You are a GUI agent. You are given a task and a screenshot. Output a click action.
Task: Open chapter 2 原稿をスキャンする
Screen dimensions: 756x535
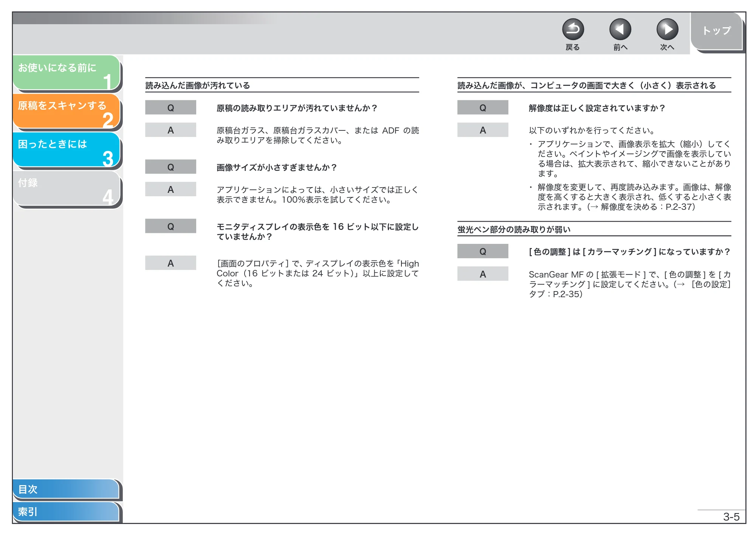67,111
